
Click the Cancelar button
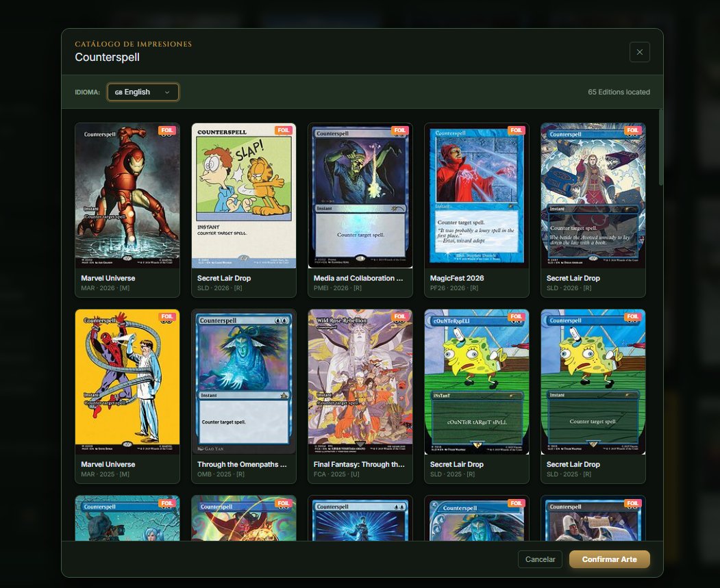coord(540,559)
